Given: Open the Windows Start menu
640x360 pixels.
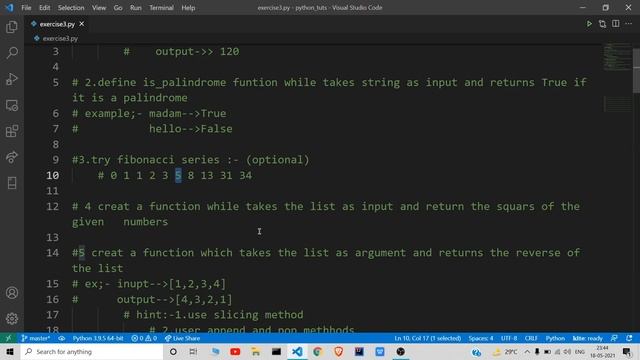Looking at the screenshot, I should tap(10, 351).
